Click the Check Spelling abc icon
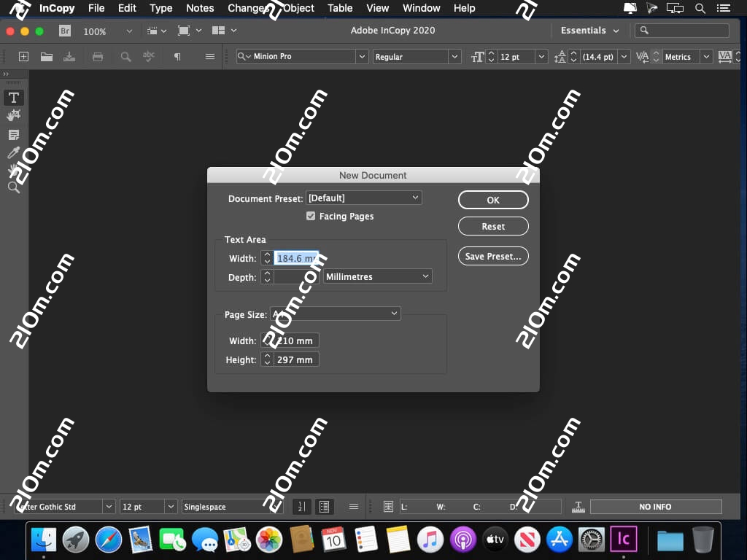The image size is (747, 560). 149,57
